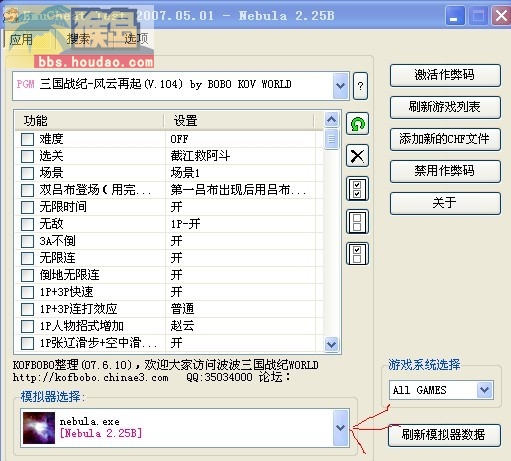Screen dimensions: 511x461
Task: Toggle the 1P张辽滑步 checkbox
Action: [x=27, y=343]
